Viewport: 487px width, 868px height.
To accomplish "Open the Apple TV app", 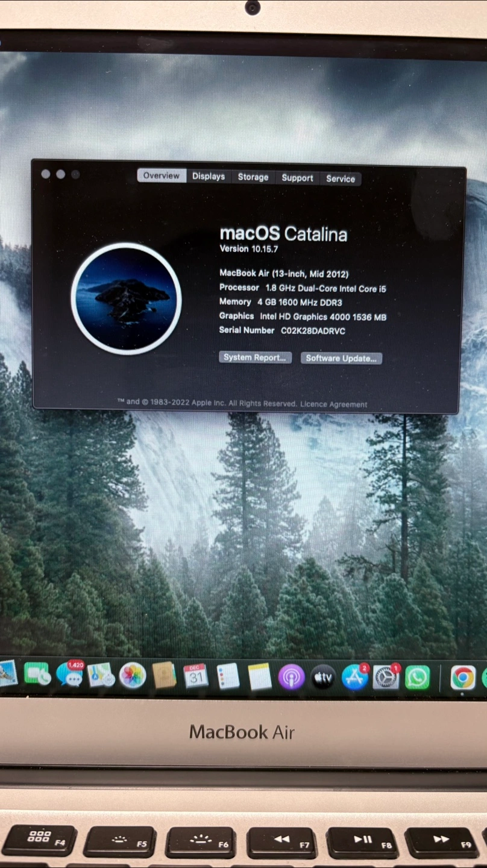I will pyautogui.click(x=323, y=678).
